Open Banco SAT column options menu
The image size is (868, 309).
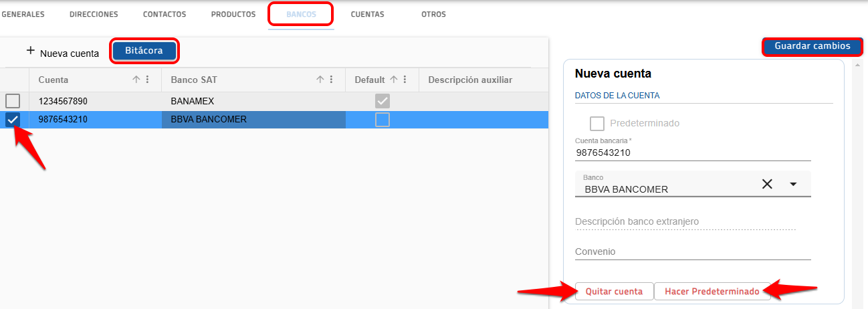pyautogui.click(x=331, y=80)
